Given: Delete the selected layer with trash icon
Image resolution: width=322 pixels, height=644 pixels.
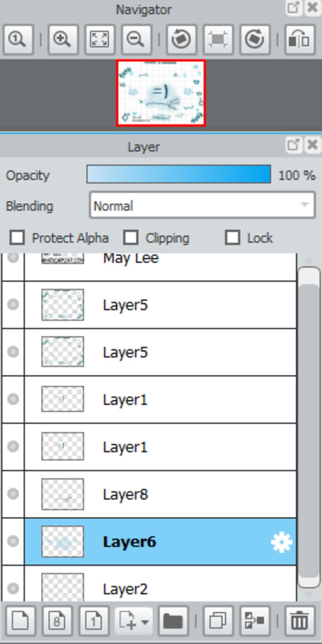Looking at the screenshot, I should pyautogui.click(x=299, y=621).
